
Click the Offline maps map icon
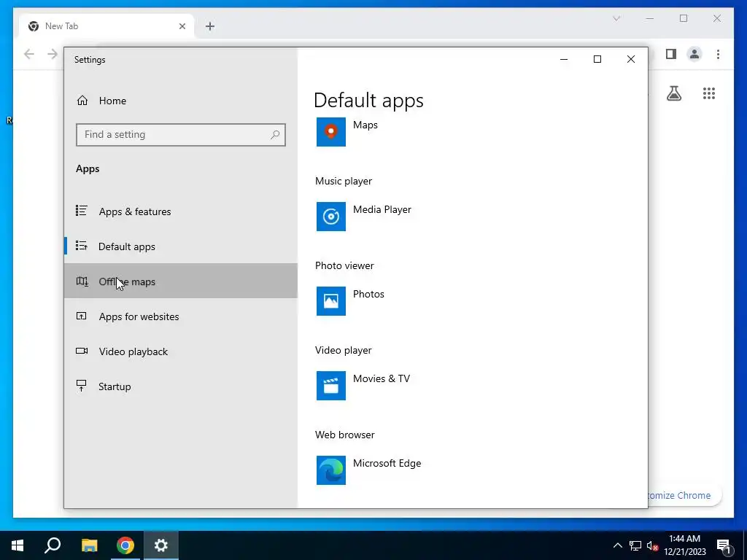point(82,281)
